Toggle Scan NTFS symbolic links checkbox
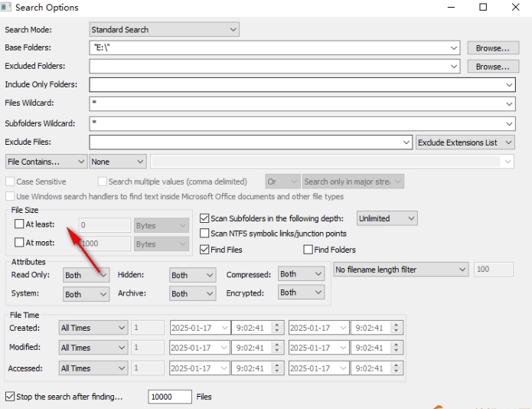Viewport: 532px width, 409px height. 204,233
